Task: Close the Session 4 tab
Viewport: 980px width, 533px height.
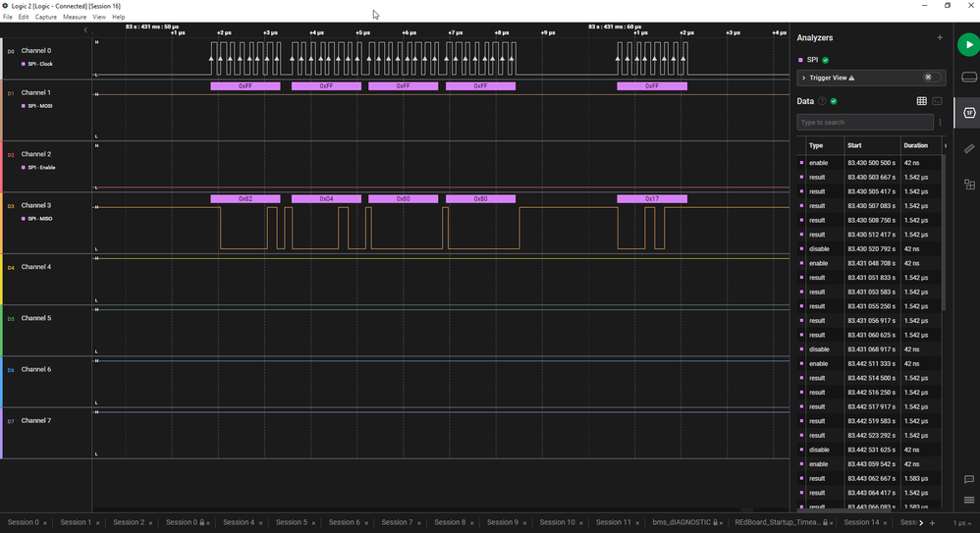Action: 260,523
